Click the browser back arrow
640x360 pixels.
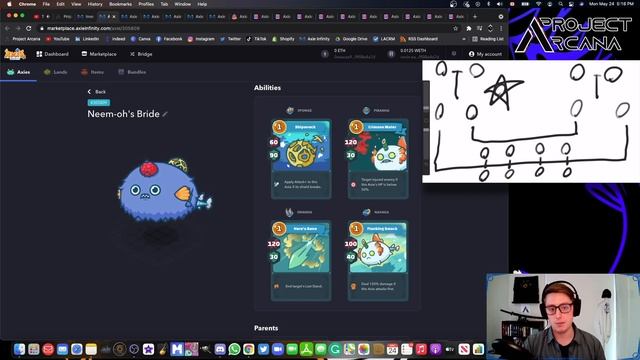point(7,28)
